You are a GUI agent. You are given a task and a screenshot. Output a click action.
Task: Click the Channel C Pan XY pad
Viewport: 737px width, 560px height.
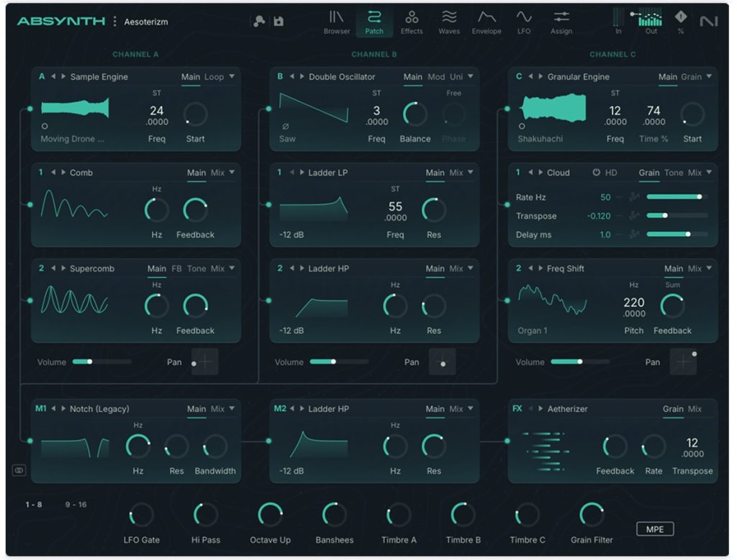[682, 361]
